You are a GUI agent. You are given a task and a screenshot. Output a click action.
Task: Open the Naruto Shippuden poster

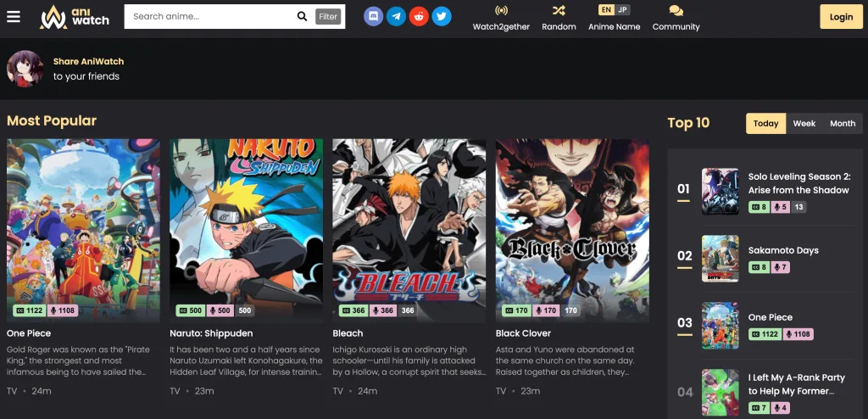(247, 231)
